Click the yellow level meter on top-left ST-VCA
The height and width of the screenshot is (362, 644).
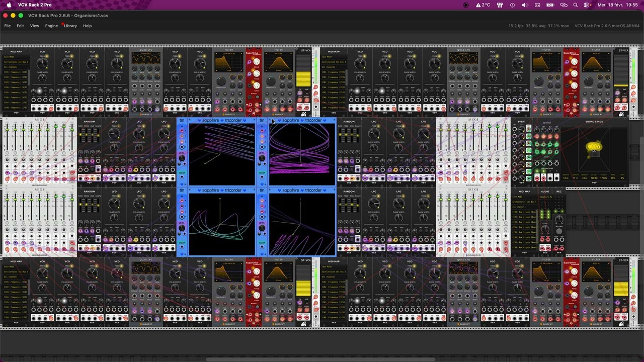303,79
